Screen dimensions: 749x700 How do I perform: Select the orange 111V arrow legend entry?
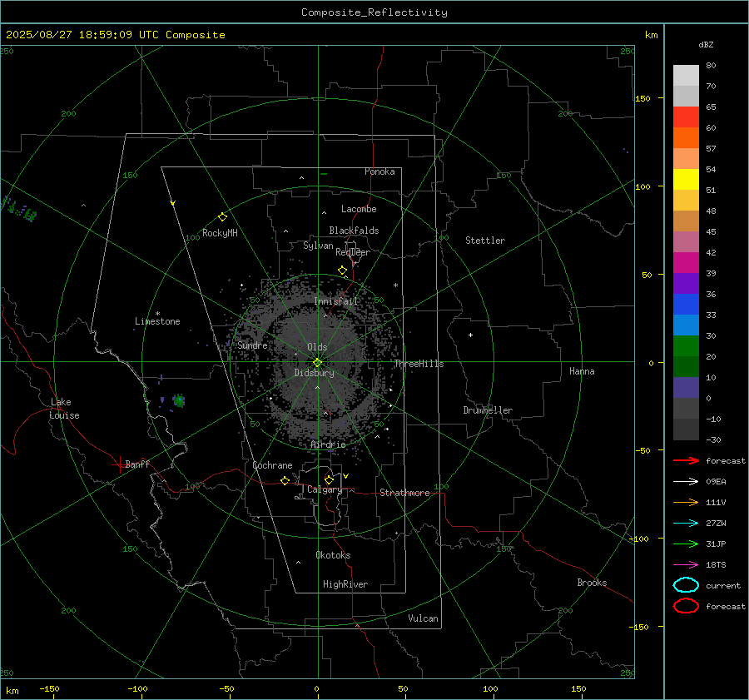(x=686, y=502)
